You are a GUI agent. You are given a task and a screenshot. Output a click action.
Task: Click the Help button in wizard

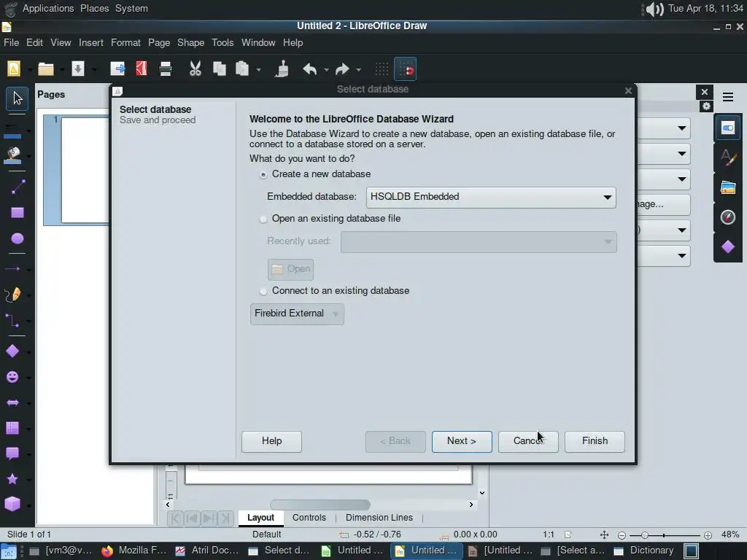coord(271,441)
